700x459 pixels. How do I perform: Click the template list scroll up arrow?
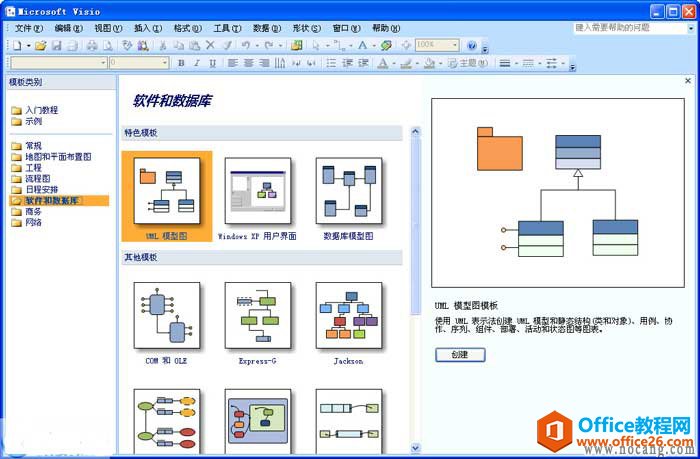click(x=416, y=132)
